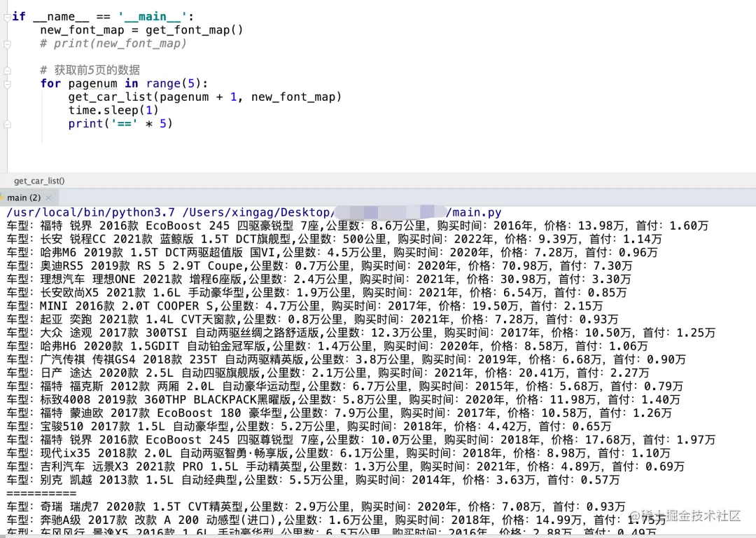The image size is (756, 538).
Task: Switch to the main (2) run tab
Action: point(24,198)
